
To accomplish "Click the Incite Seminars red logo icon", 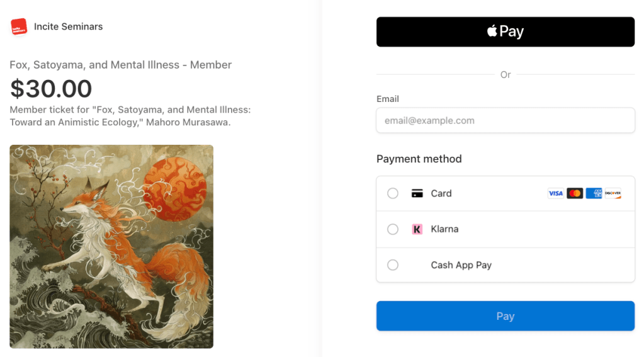I will [19, 27].
